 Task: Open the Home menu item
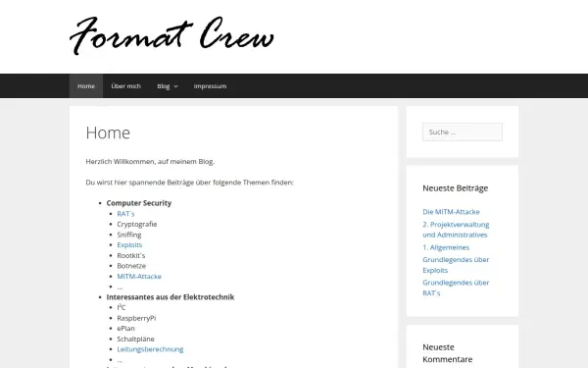[86, 86]
